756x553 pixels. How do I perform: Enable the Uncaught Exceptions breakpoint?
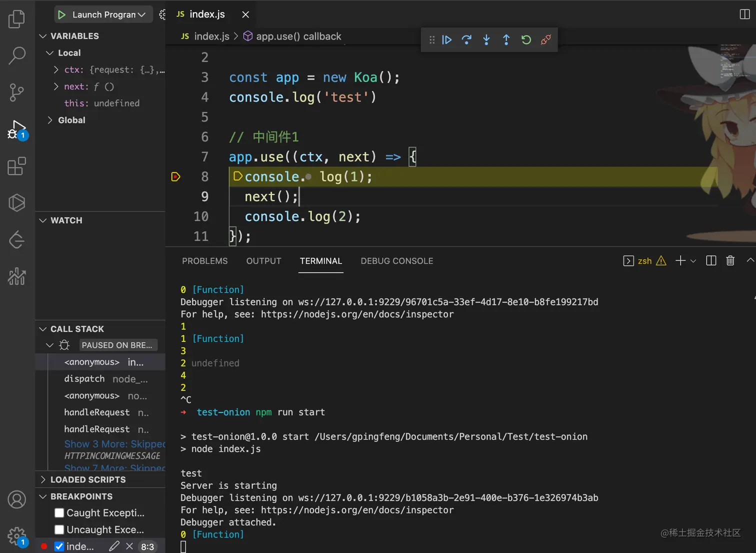(59, 529)
